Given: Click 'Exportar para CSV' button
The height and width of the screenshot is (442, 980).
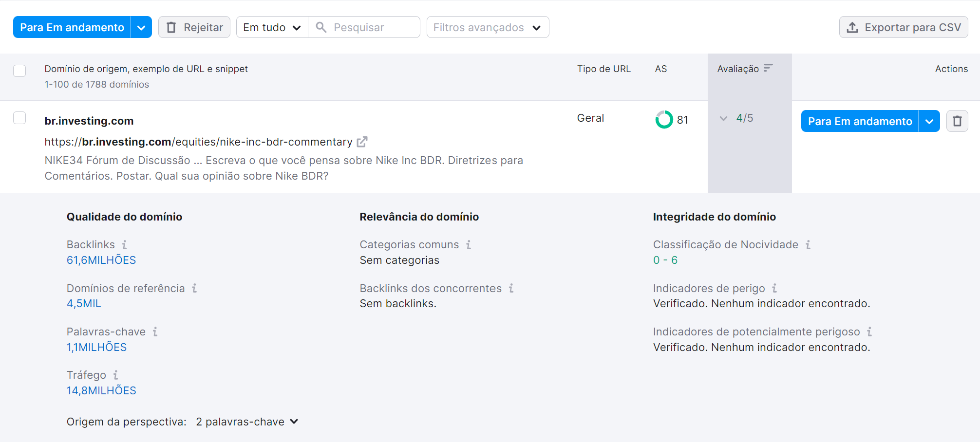Looking at the screenshot, I should 904,27.
